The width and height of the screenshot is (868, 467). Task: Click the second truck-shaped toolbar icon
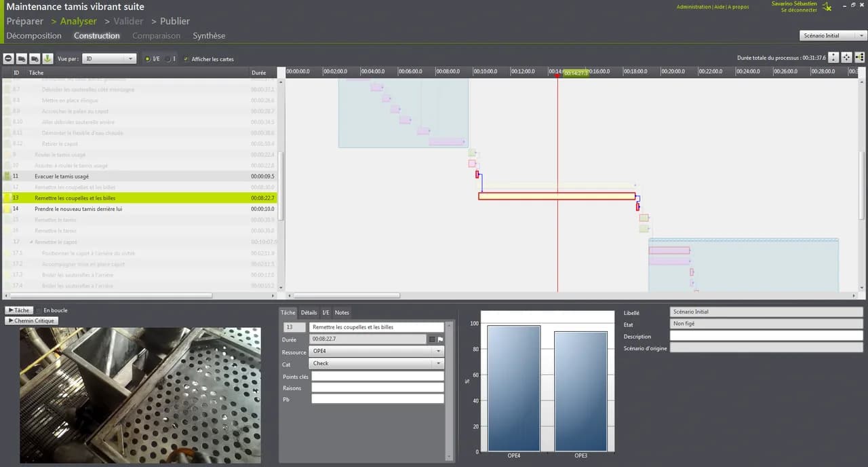point(22,58)
